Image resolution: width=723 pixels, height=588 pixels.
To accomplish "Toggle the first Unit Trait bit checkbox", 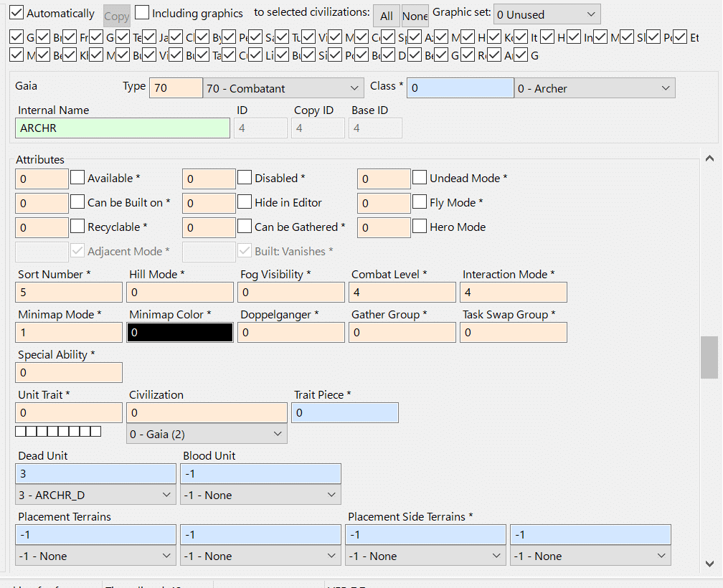I will coord(20,431).
